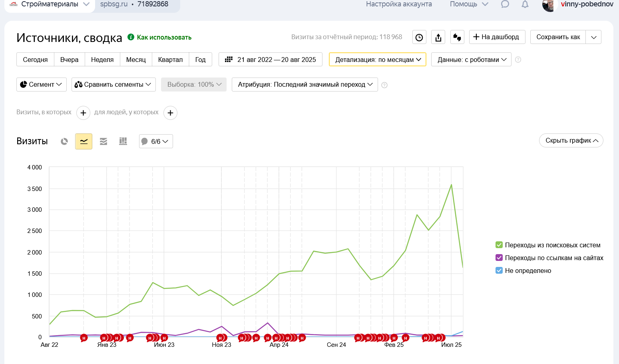Switch chart to column bar view
Screen dimensions: 619x364
pos(123,141)
